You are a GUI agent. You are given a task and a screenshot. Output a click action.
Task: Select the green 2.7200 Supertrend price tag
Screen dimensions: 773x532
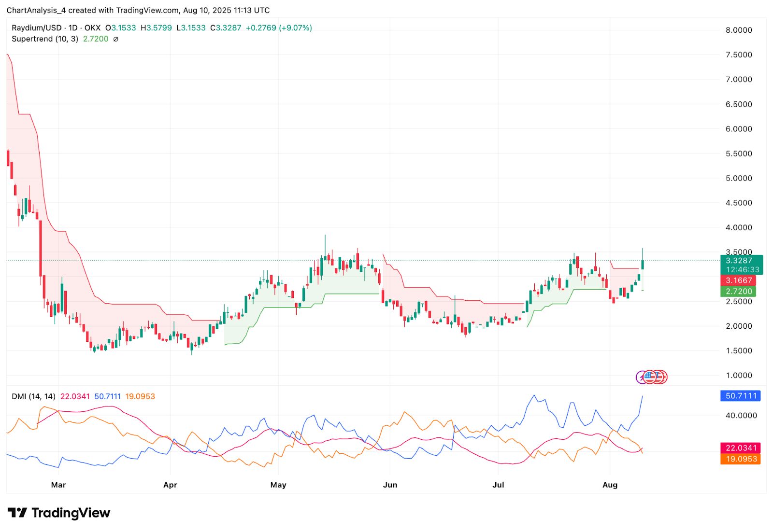[738, 292]
